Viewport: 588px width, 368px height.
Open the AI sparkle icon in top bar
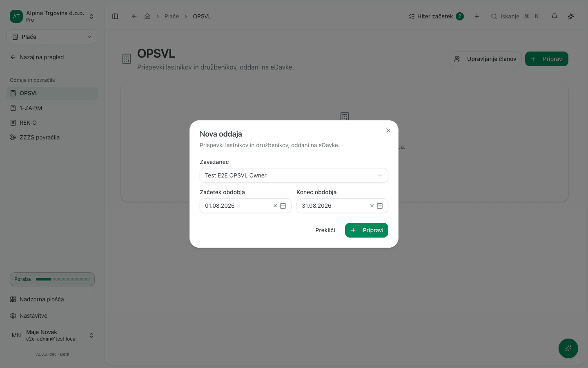[x=571, y=16]
